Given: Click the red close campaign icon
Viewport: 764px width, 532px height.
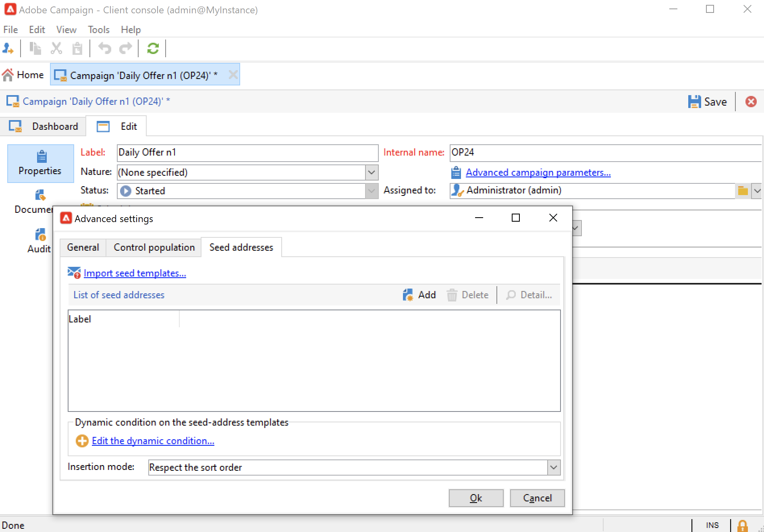Looking at the screenshot, I should point(751,102).
